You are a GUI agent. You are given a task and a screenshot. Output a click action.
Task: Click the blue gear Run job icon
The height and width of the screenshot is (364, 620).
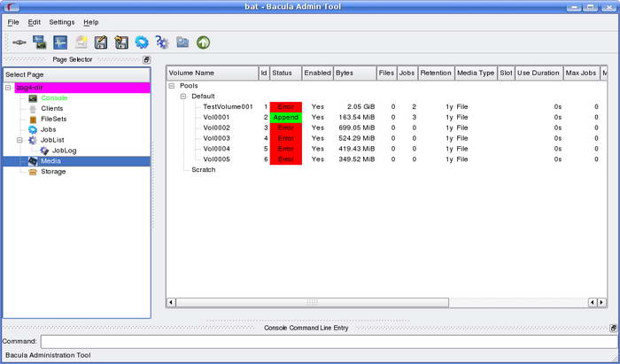pyautogui.click(x=142, y=43)
